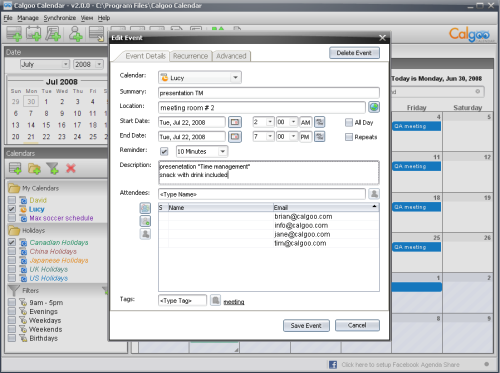Sort attendees by Email column arrow
The image size is (500, 373).
pos(374,207)
